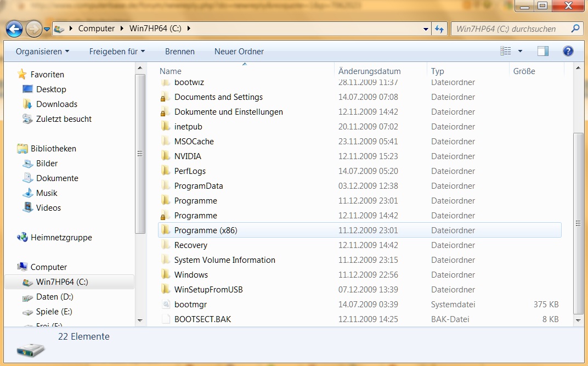This screenshot has width=588, height=366.
Task: Click the search magnifier icon
Action: [575, 29]
